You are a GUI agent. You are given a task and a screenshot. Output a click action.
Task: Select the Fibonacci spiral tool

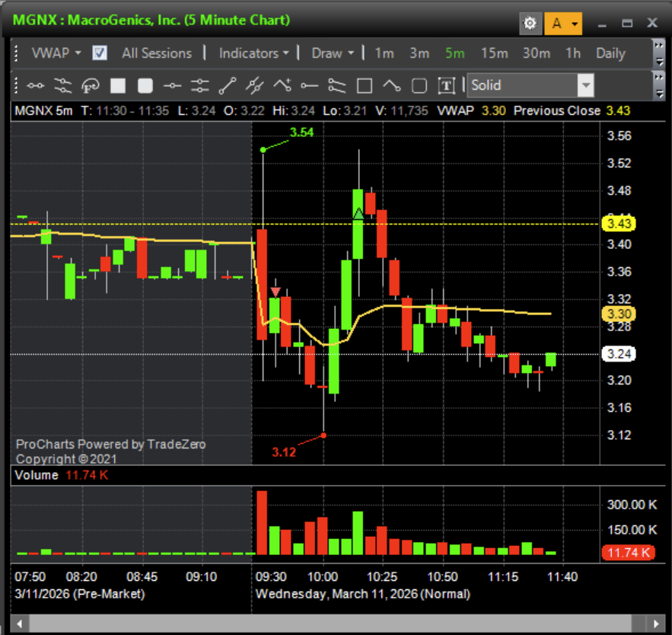tap(91, 86)
